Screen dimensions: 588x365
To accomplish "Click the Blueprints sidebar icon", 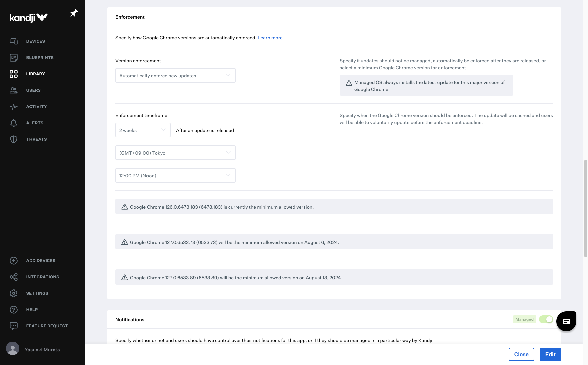I will (x=14, y=58).
